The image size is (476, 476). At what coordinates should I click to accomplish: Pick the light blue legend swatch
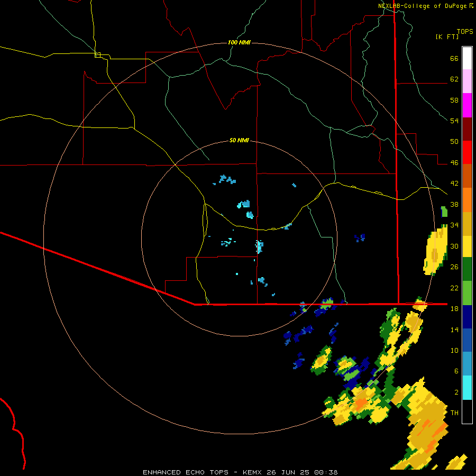(x=467, y=364)
